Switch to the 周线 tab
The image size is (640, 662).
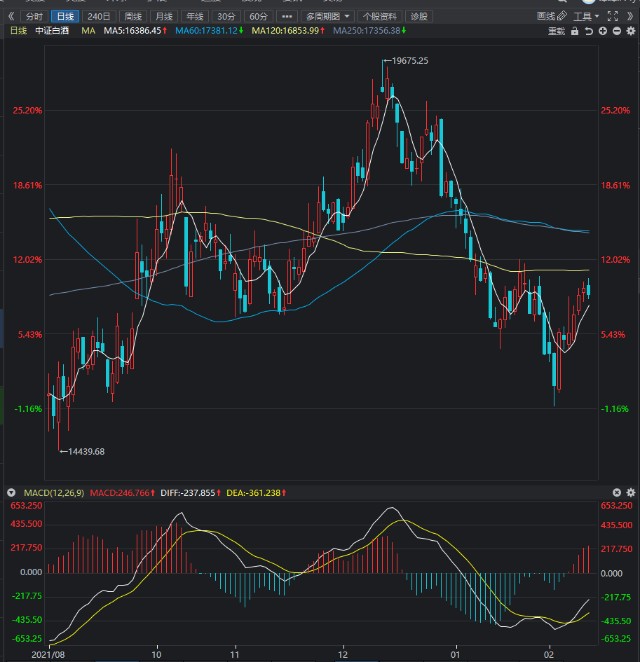(133, 17)
